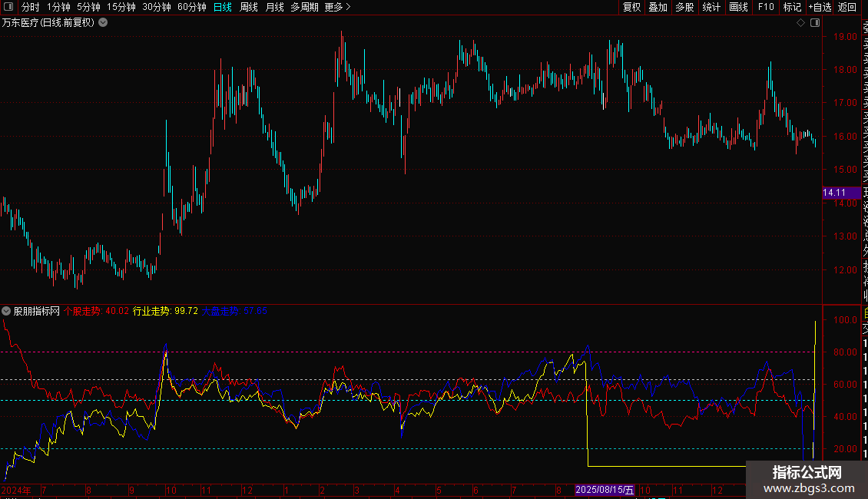Toggle the split-window icon near the price axis
The image size is (868, 499).
(815, 23)
